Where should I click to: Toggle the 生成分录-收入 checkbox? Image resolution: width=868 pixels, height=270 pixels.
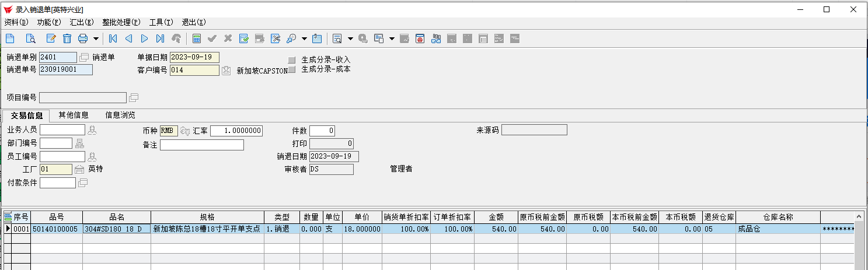(x=292, y=59)
